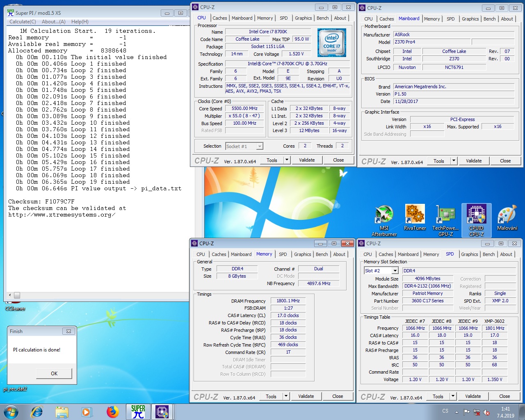Select Bench tab in Mainboard CPU-Z window
Screen dimensions: 525x420
coord(489,19)
